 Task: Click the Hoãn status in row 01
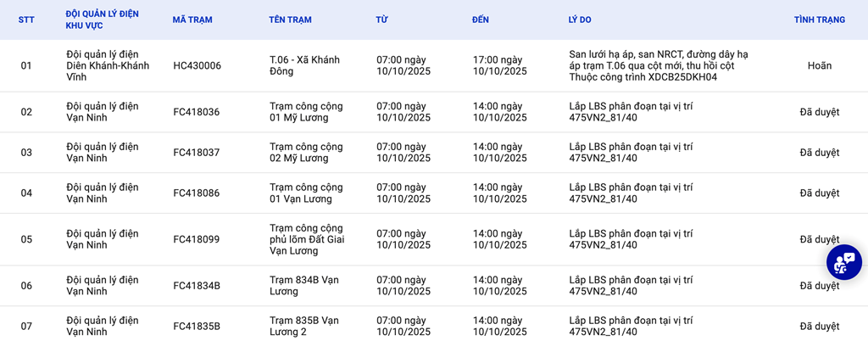pos(819,65)
